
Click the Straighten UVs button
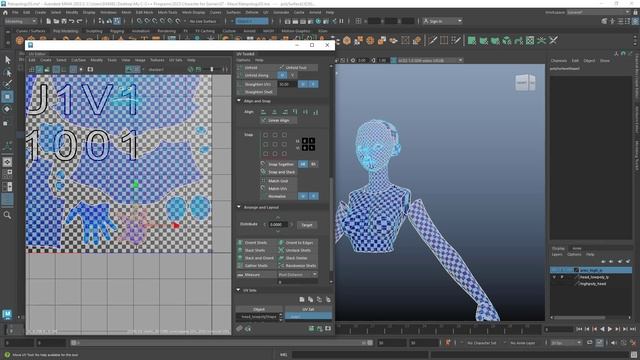pyautogui.click(x=257, y=84)
